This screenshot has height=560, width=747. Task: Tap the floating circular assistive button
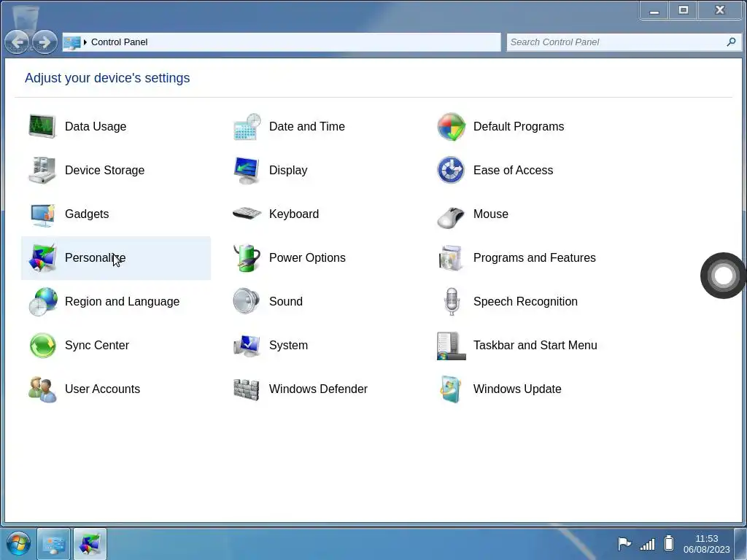coord(723,275)
